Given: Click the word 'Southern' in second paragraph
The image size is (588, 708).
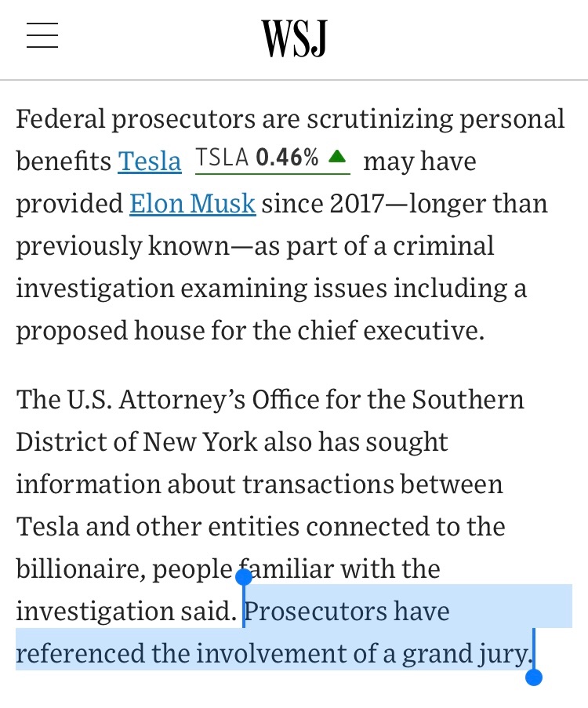Looking at the screenshot, I should [x=468, y=400].
